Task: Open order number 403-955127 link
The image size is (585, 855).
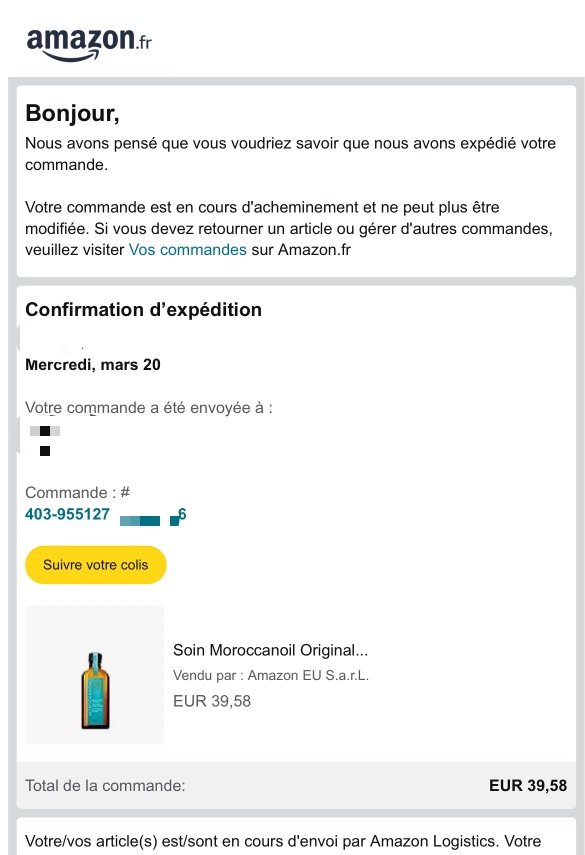Action: coord(106,514)
